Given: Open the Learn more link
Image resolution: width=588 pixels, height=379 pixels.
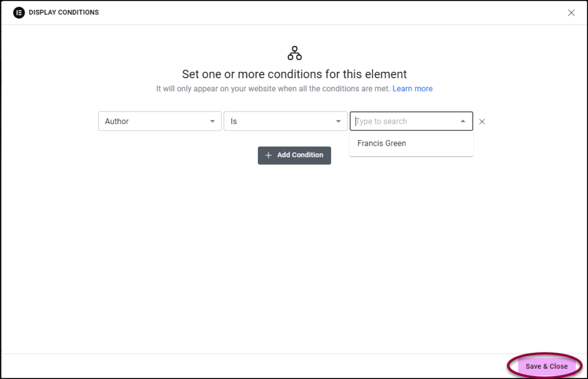Looking at the screenshot, I should pos(413,88).
